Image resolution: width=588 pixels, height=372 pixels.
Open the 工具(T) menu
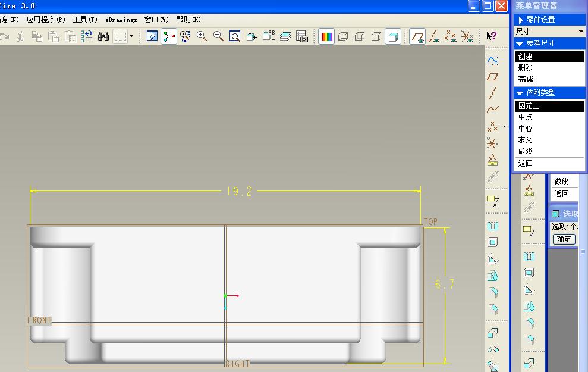point(85,20)
